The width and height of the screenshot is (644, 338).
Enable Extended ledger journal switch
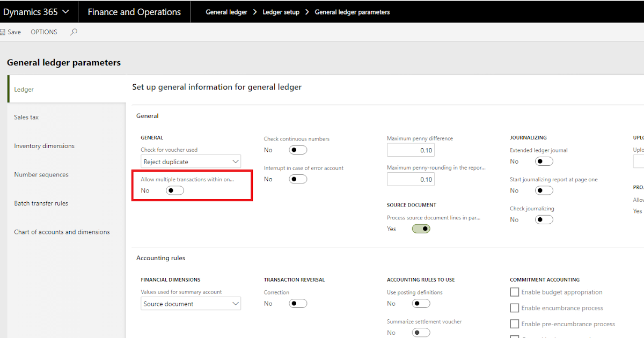[544, 161]
